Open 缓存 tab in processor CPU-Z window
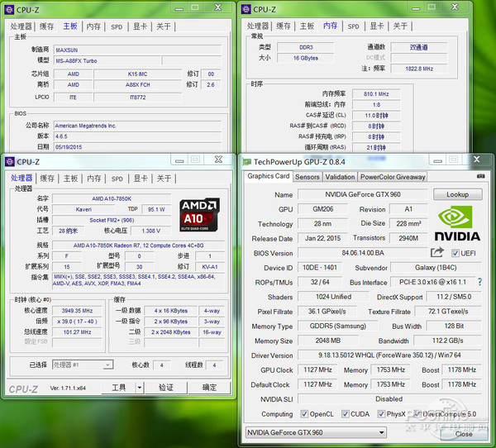The width and height of the screenshot is (496, 448). coord(47,179)
